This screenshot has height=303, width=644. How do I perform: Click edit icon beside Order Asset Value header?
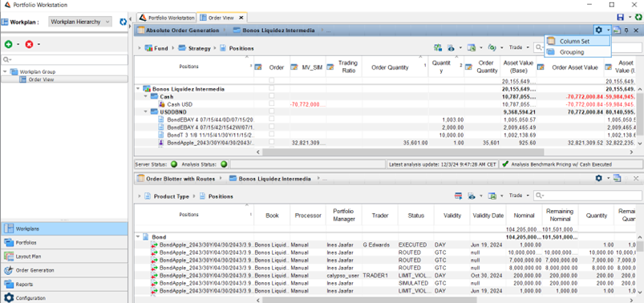(x=541, y=67)
